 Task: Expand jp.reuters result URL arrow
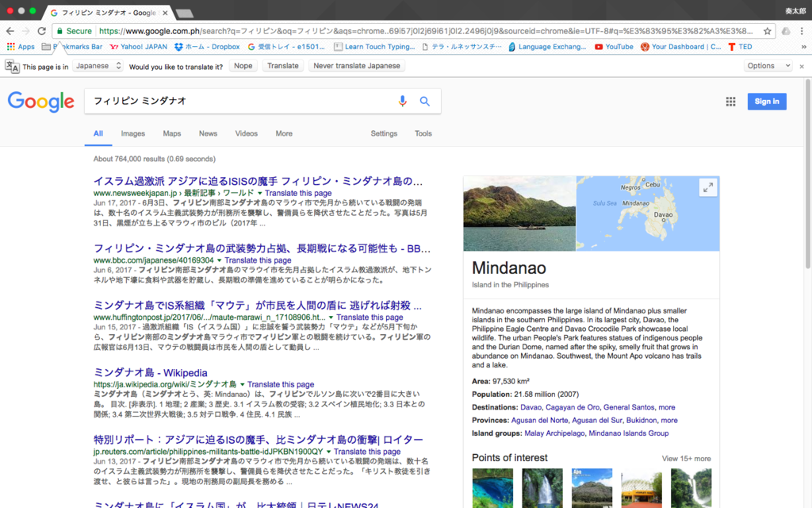328,452
